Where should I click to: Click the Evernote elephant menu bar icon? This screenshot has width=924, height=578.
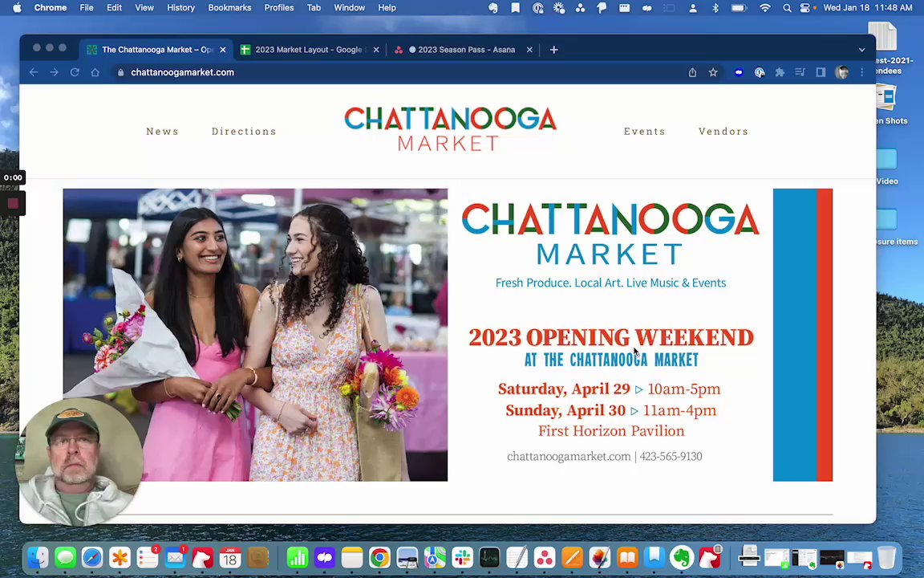coord(493,8)
